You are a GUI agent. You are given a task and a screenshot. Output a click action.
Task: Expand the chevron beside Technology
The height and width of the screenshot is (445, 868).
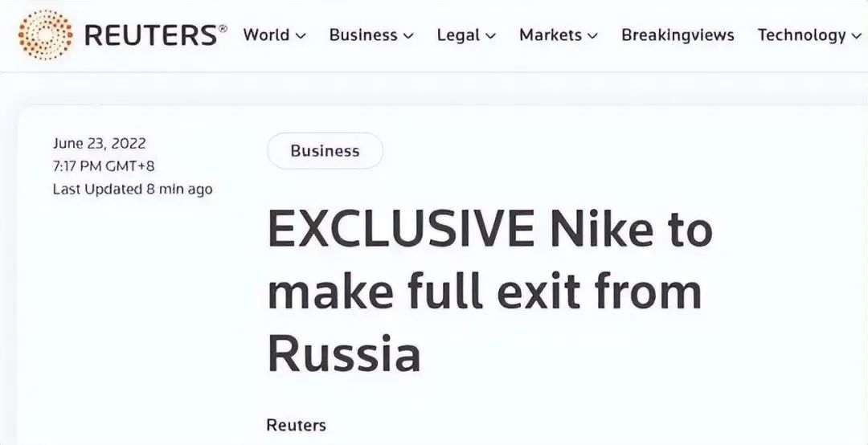tap(857, 36)
